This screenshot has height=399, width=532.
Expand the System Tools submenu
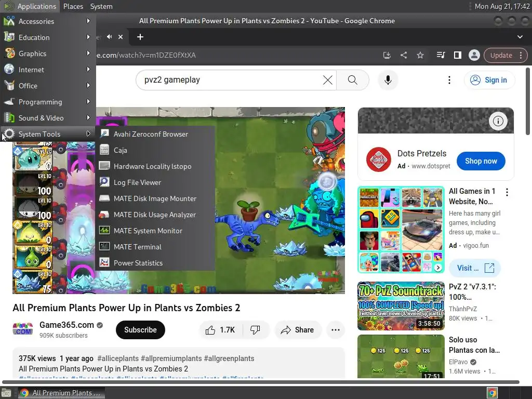tap(48, 134)
